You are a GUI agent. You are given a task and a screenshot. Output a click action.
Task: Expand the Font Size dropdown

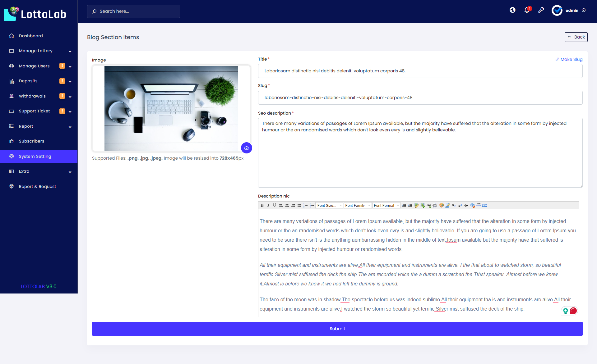329,205
